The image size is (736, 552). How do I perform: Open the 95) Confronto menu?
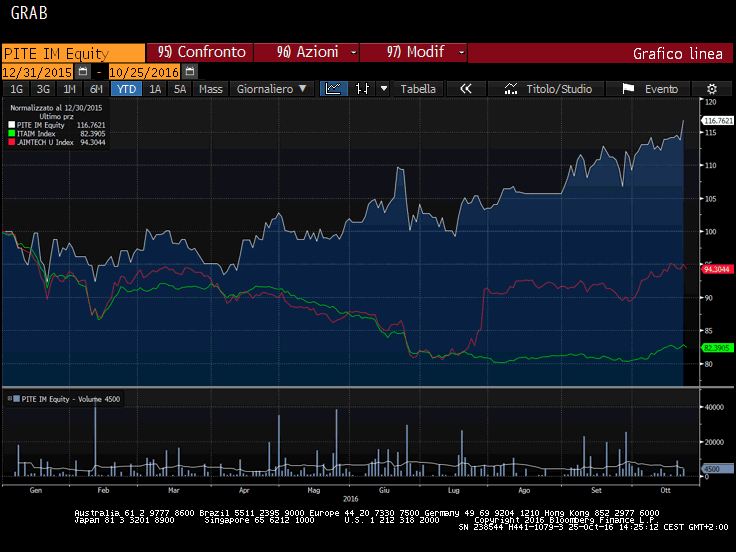point(200,52)
